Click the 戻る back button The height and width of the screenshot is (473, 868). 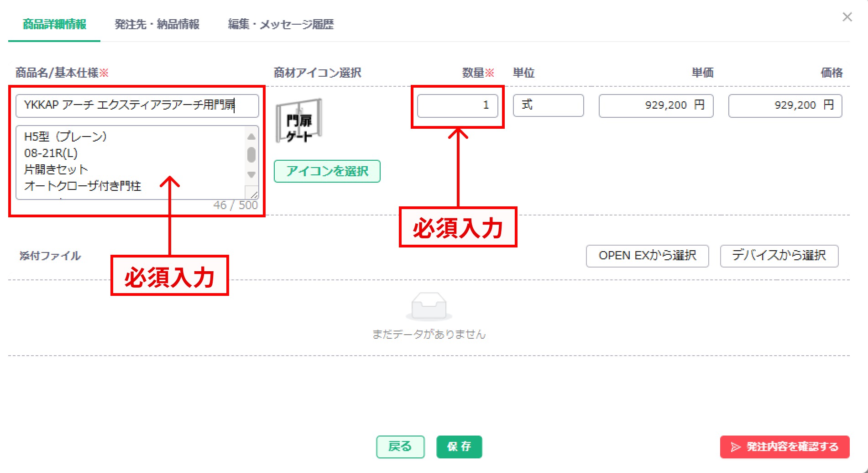pos(400,447)
